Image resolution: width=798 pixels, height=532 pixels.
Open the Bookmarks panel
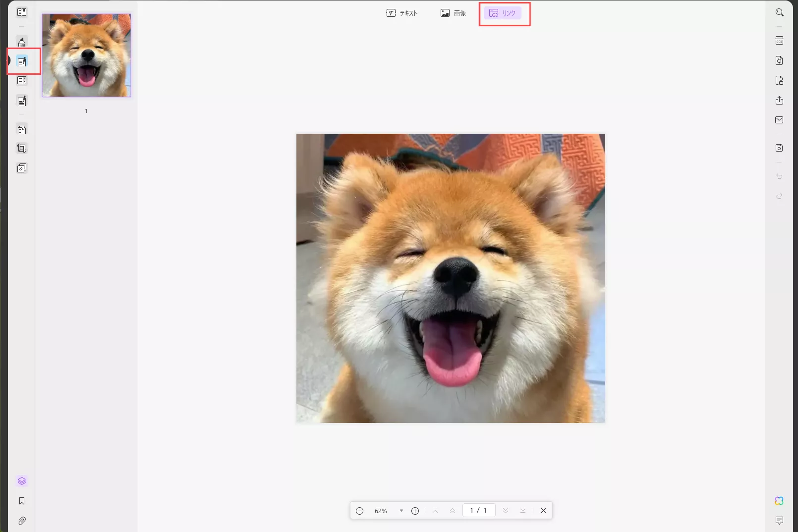[x=22, y=501]
